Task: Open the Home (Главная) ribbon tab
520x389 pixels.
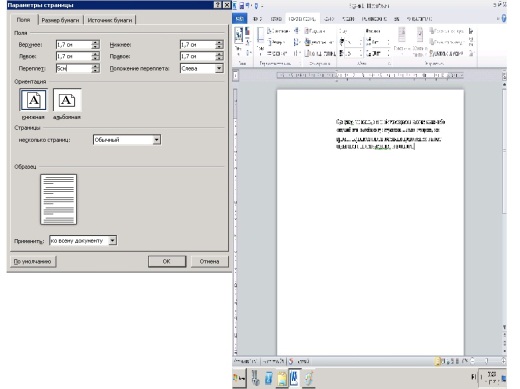Action: (x=257, y=19)
